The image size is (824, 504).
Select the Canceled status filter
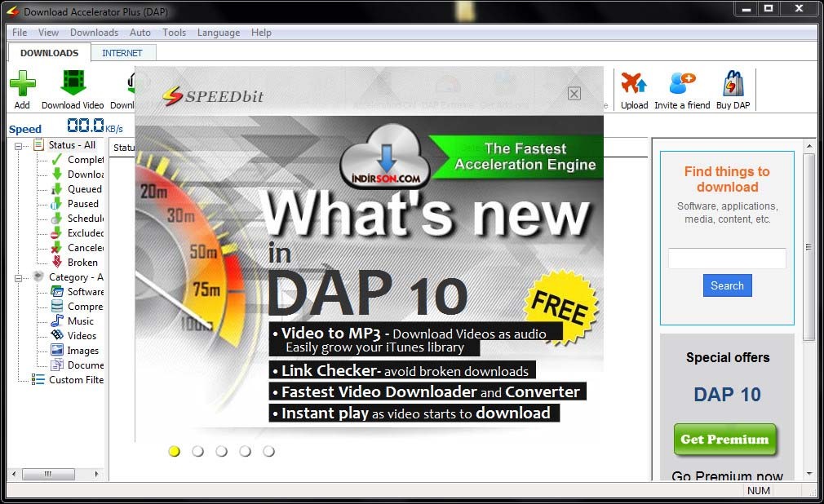pos(78,248)
